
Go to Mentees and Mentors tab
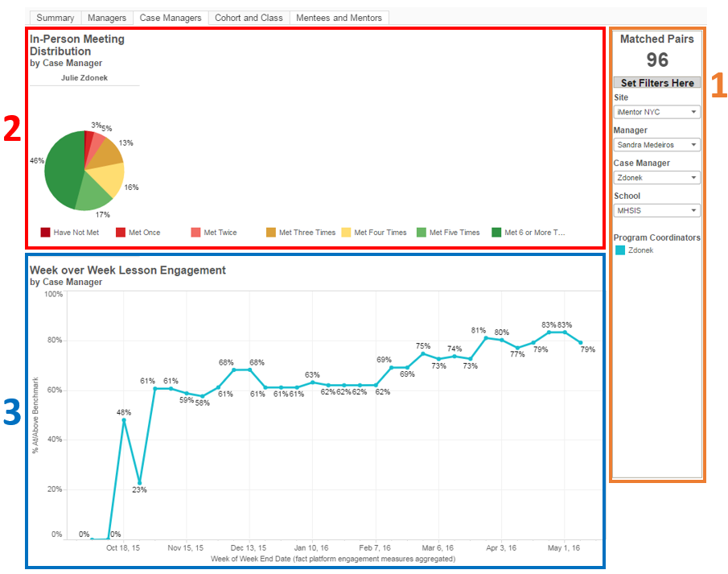[x=339, y=18]
